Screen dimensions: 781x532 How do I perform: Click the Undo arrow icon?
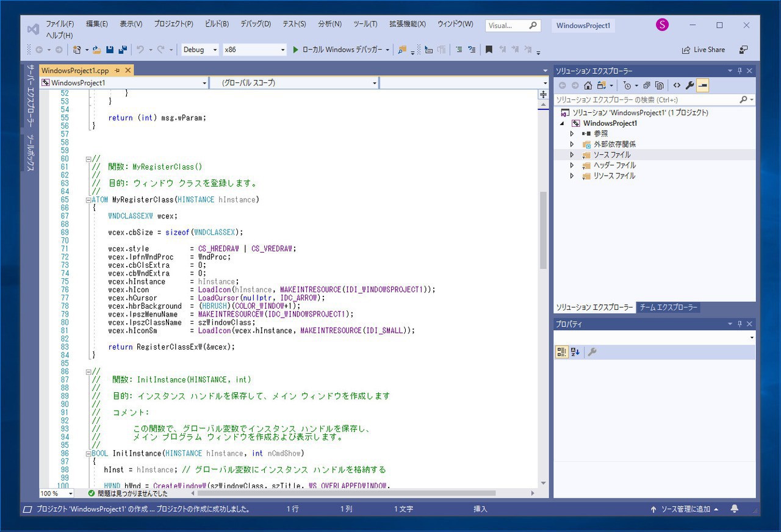tap(140, 49)
